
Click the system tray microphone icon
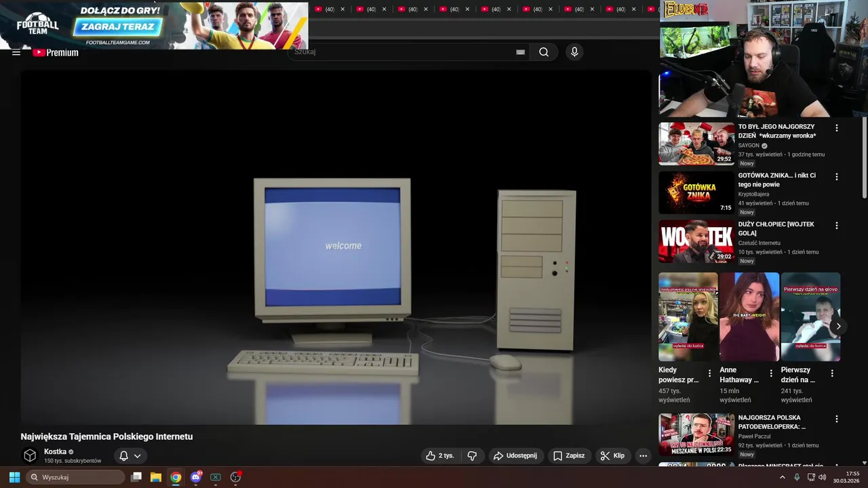(797, 477)
